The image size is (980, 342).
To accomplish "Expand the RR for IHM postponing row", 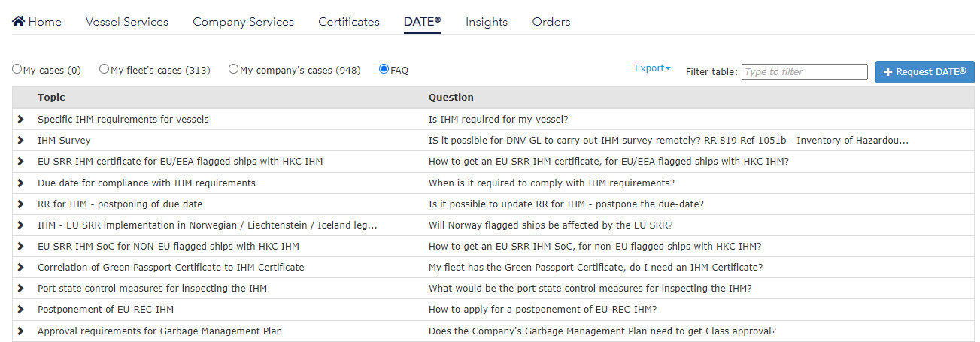I will (x=21, y=204).
